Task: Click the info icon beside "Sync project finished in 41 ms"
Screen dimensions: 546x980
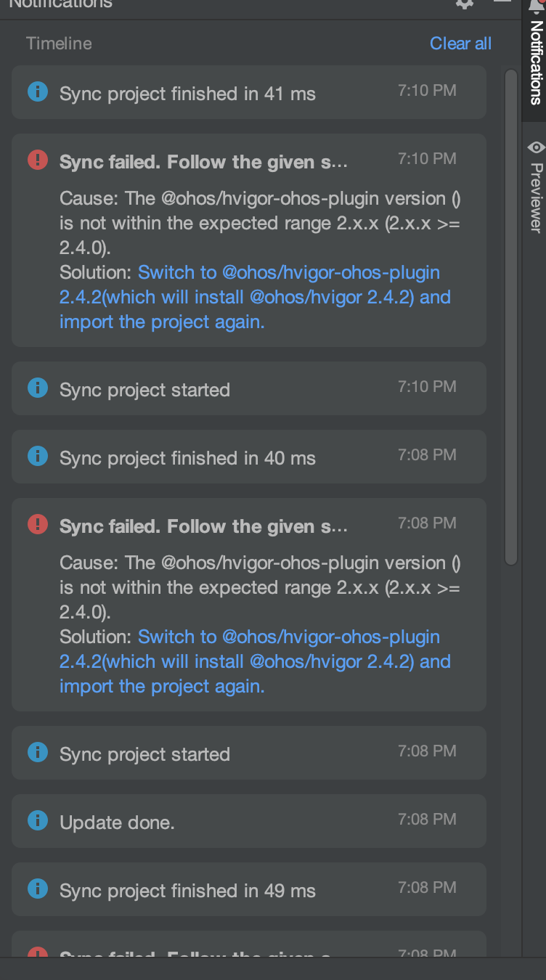Action: (x=37, y=91)
